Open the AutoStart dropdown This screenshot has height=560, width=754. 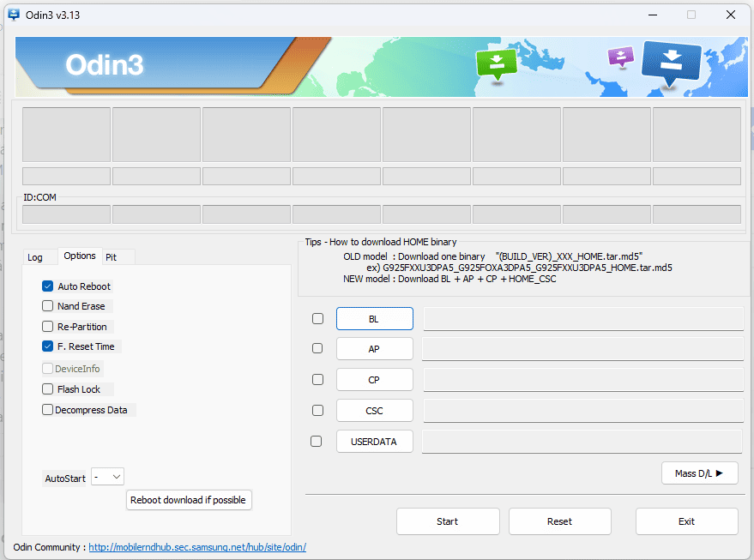(x=107, y=476)
